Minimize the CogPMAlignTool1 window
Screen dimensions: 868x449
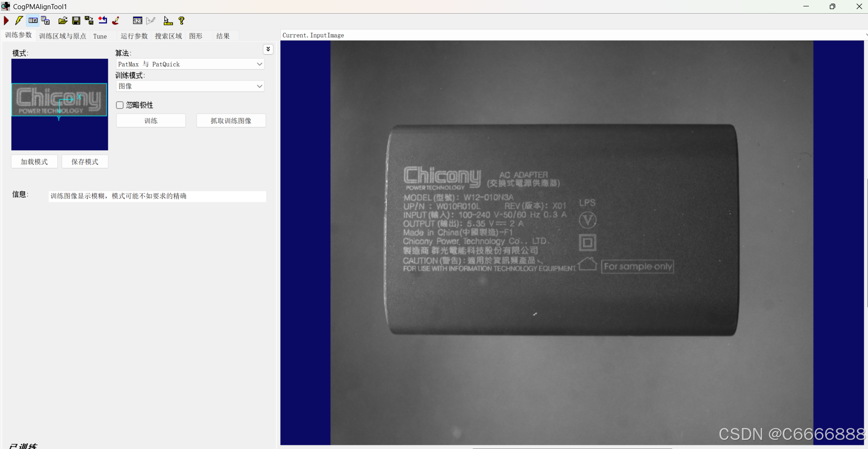(806, 6)
